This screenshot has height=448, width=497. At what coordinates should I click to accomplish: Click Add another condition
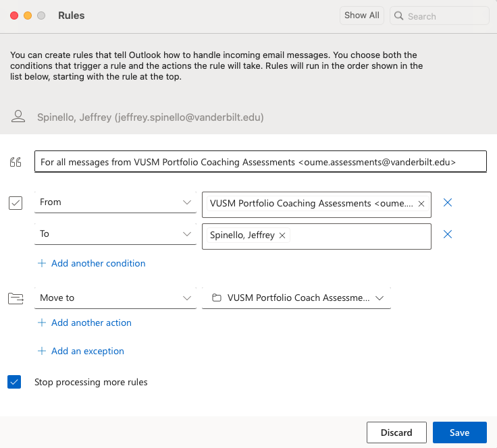(x=99, y=263)
